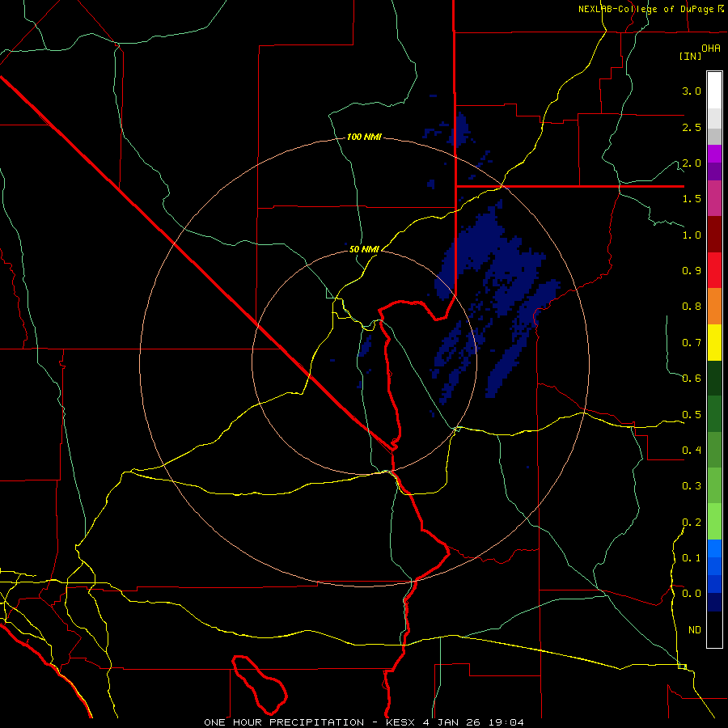Select the darkest green swatch below 0.6

[x=714, y=378]
